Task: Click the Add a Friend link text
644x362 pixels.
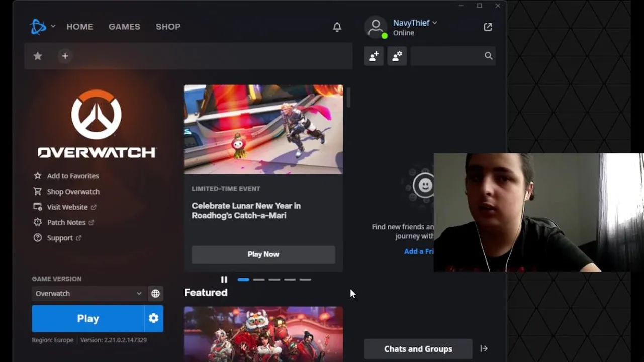Action: (419, 251)
